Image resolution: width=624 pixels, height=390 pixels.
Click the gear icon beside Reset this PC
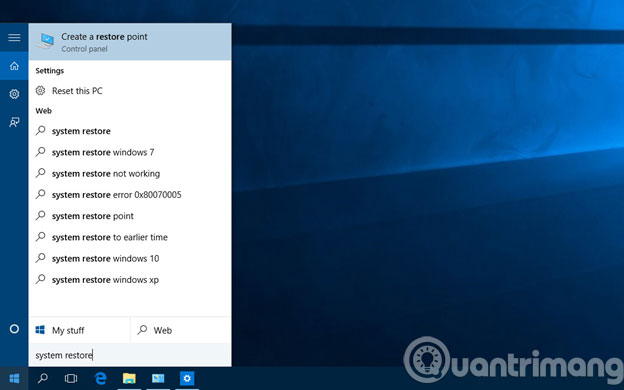[40, 91]
